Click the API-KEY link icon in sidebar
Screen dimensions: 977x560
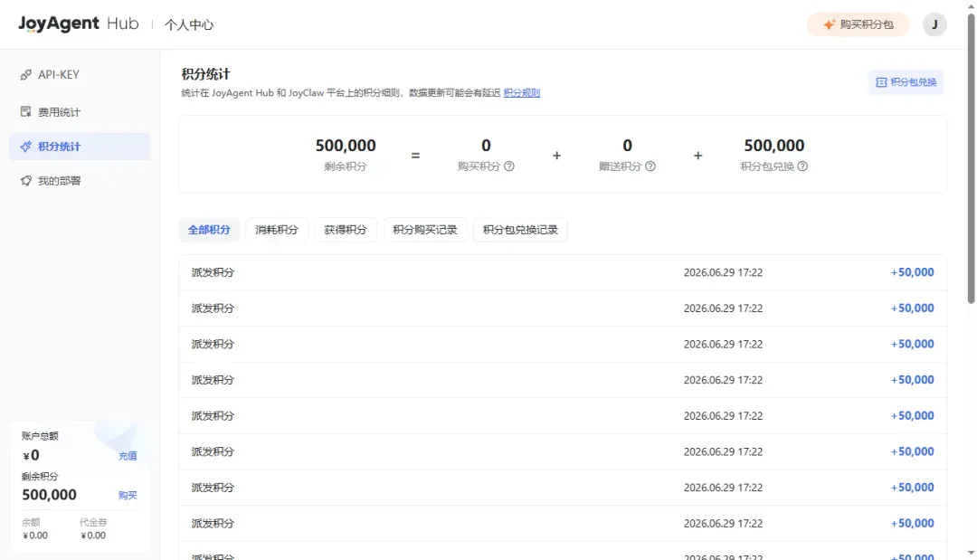[x=25, y=75]
